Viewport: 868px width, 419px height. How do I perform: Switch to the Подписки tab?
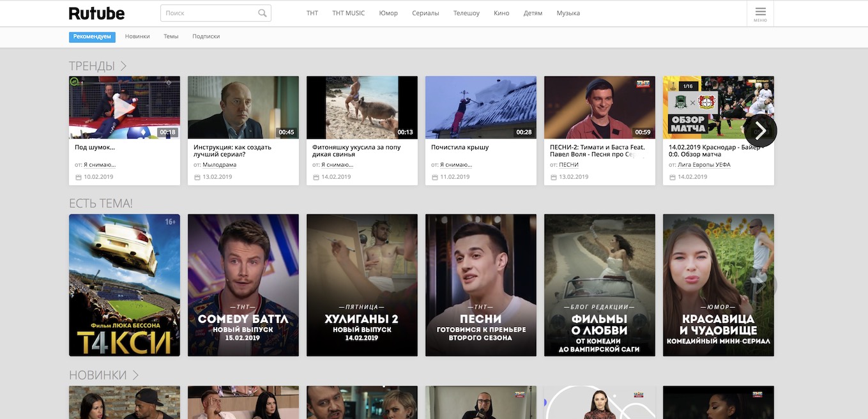tap(207, 36)
